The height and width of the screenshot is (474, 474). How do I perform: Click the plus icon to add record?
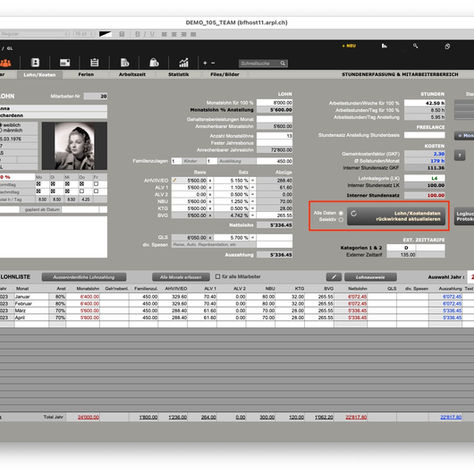(205, 63)
